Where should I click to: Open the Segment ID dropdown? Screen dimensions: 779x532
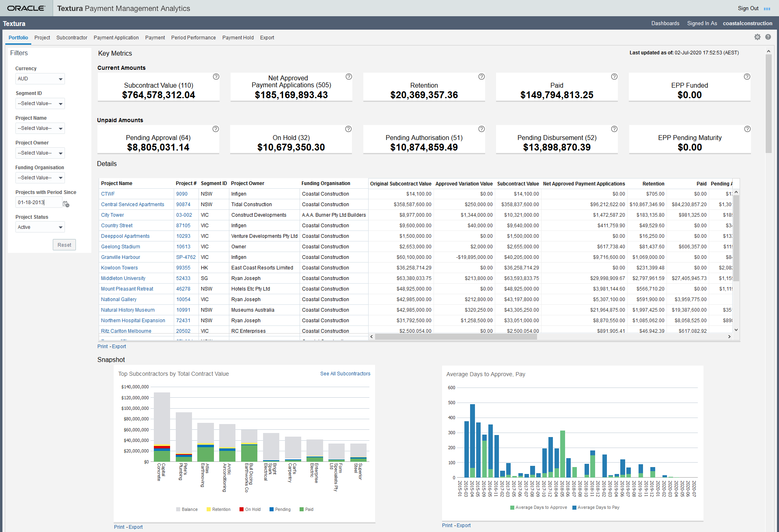click(x=40, y=103)
